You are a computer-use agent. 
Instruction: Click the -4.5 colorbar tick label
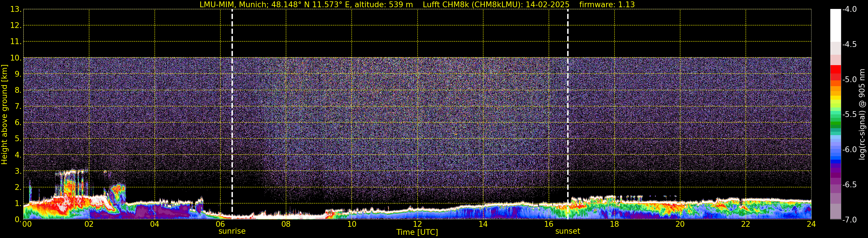point(850,44)
